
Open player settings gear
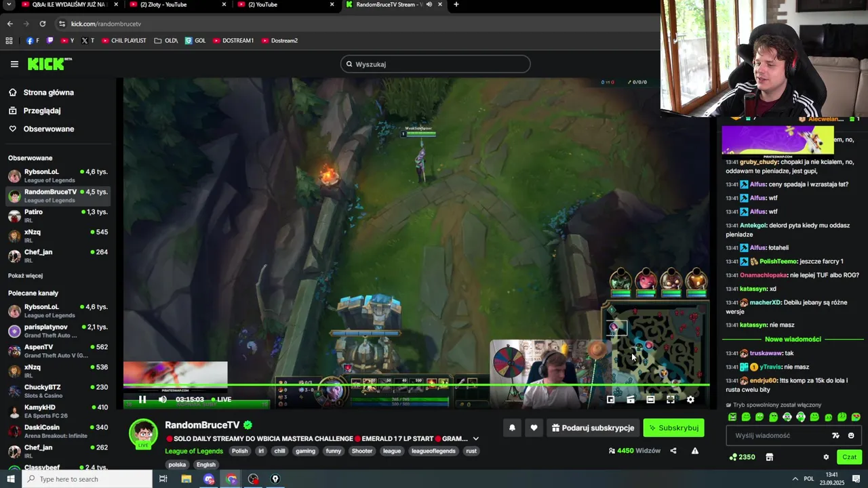pyautogui.click(x=690, y=399)
